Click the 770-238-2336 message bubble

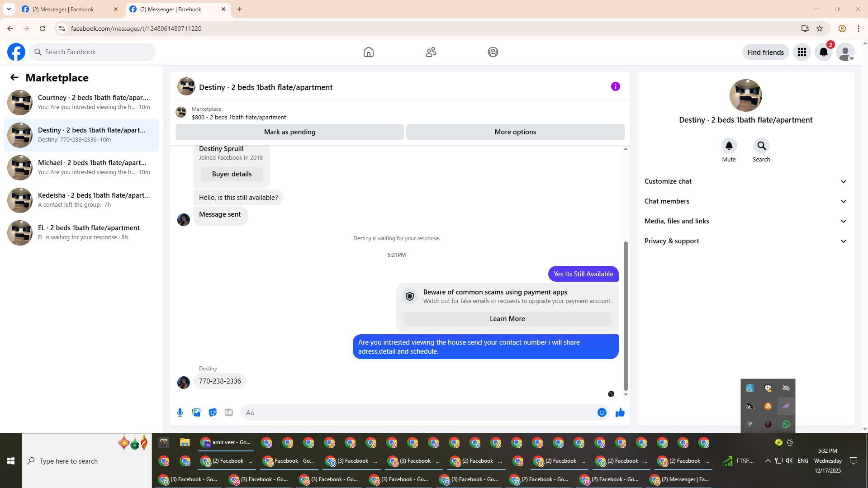click(220, 381)
